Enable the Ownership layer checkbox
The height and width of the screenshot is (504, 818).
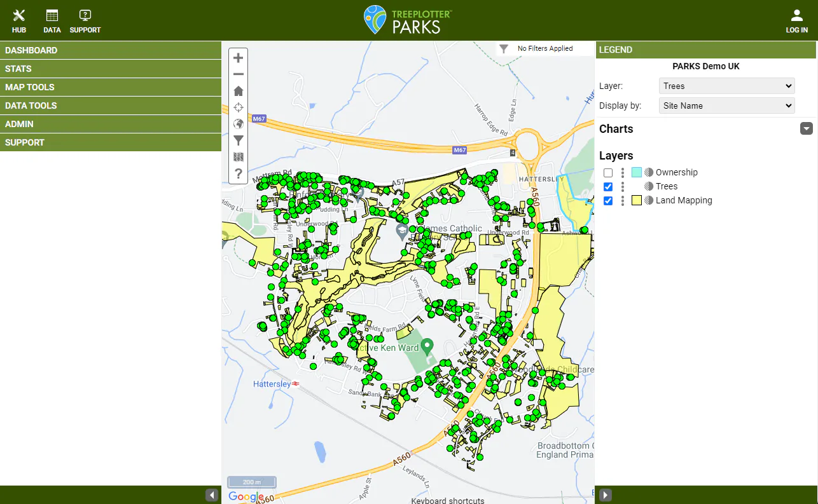click(x=608, y=172)
